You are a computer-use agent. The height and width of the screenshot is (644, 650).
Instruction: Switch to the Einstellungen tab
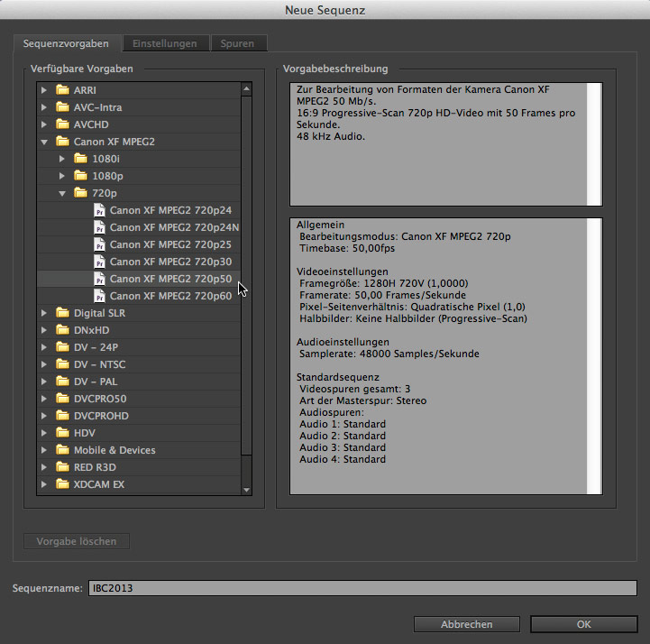pos(165,43)
